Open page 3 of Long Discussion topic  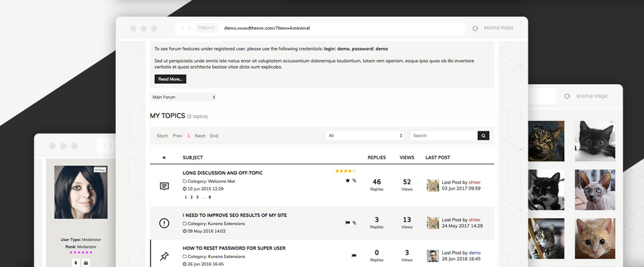(x=197, y=197)
